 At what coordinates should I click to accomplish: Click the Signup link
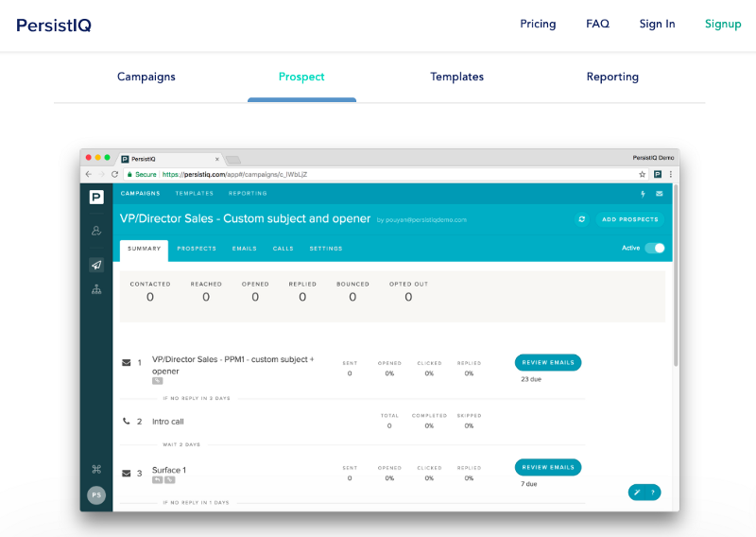(x=723, y=25)
